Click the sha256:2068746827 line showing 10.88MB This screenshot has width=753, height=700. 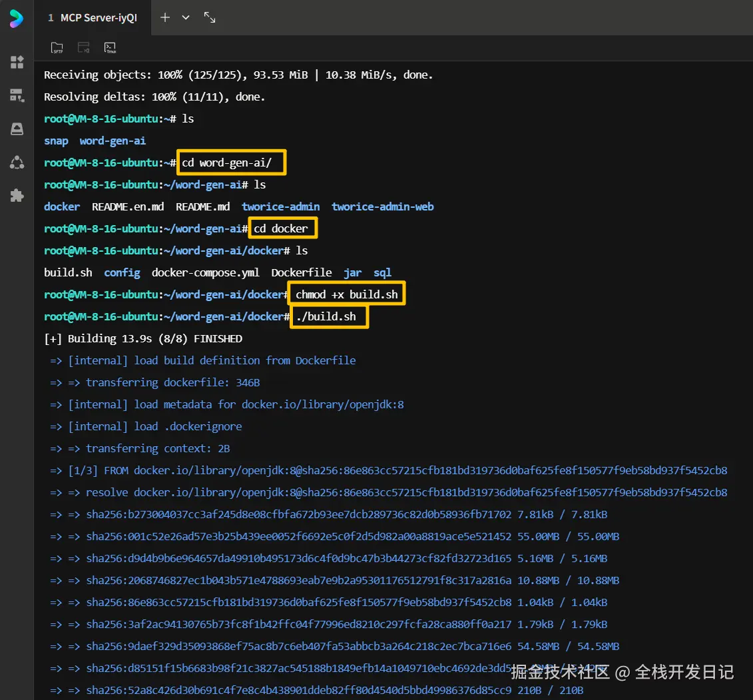[x=334, y=580]
